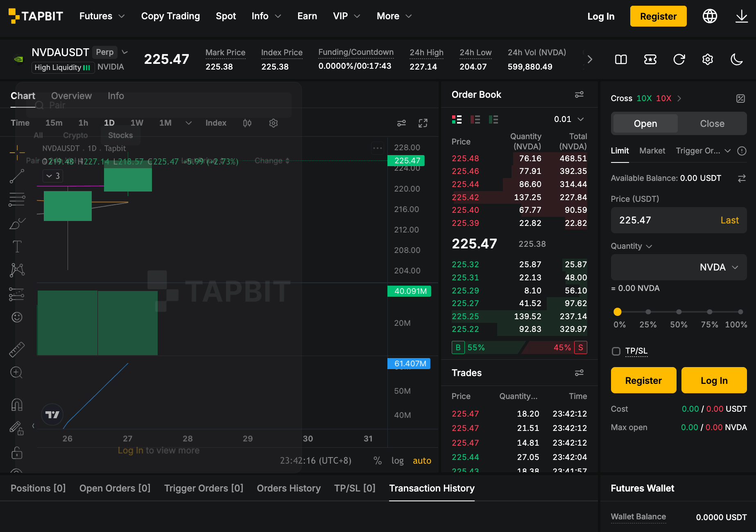The width and height of the screenshot is (756, 532).
Task: Switch to the Overview tab
Action: click(71, 96)
